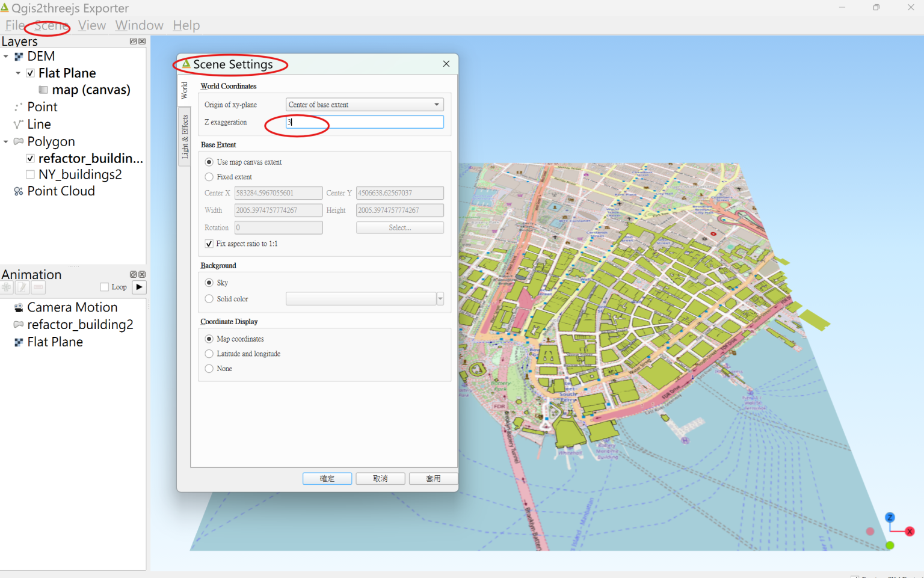Viewport: 924px width, 578px height.
Task: Collapse the Polygon group in Layers panel
Action: pos(5,141)
